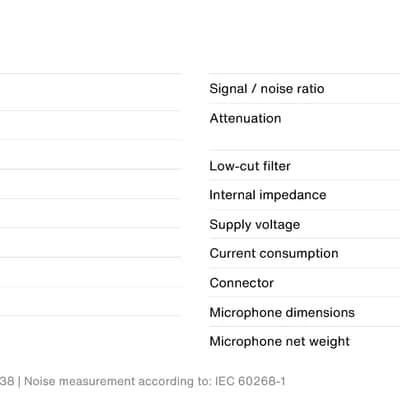400x400 pixels.
Task: Select the Microphone dimensions label
Action: pyautogui.click(x=282, y=313)
